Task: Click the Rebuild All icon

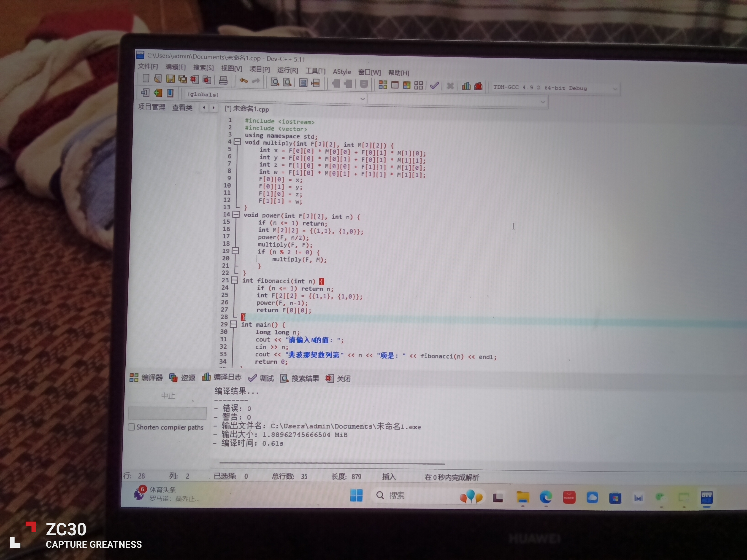Action: pyautogui.click(x=418, y=85)
